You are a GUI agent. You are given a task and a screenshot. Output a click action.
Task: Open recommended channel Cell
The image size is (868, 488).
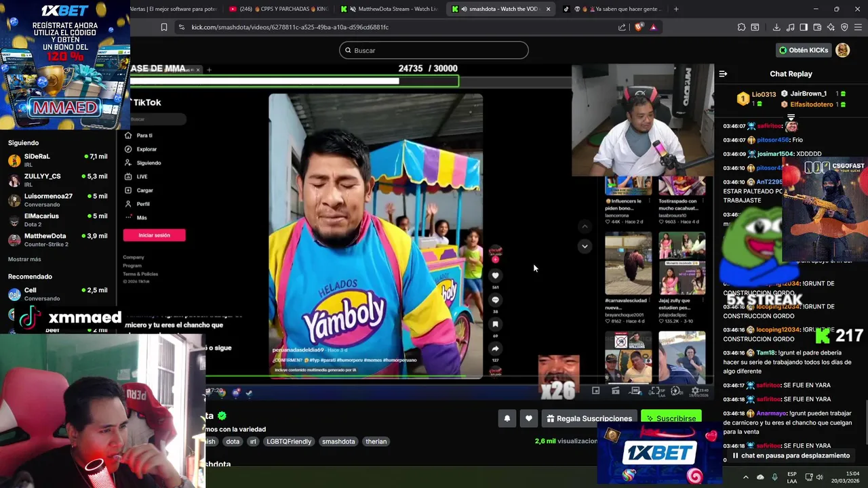pos(58,293)
